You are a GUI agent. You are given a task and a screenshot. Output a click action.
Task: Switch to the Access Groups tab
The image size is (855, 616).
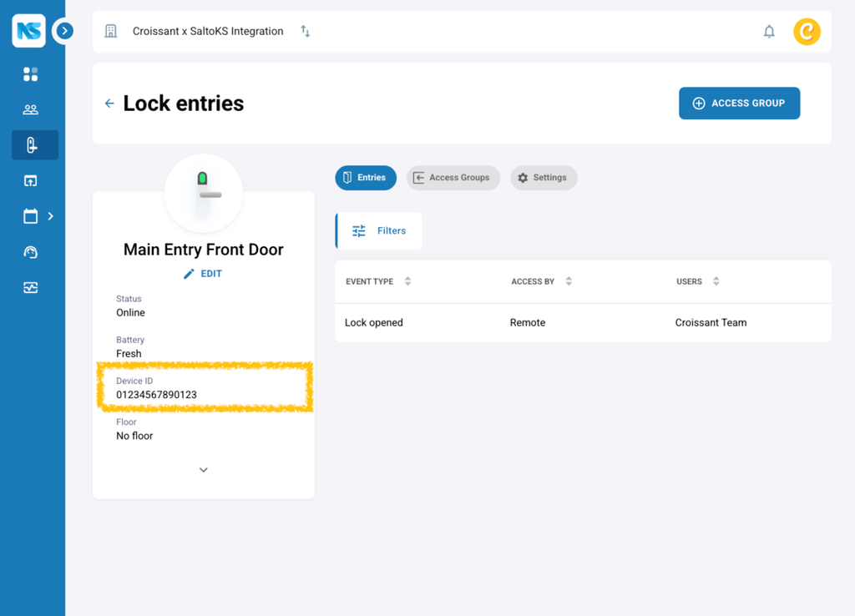tap(453, 178)
